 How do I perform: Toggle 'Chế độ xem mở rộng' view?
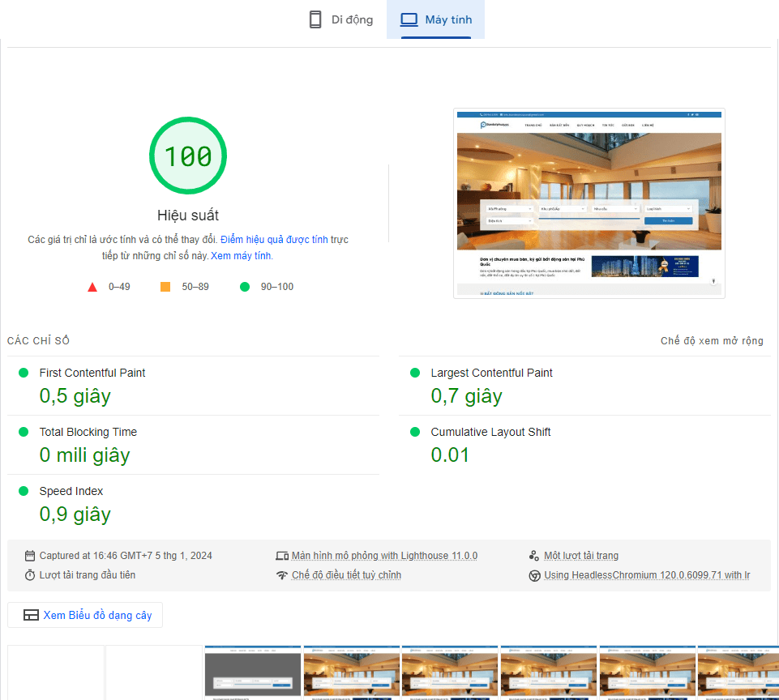coord(712,340)
